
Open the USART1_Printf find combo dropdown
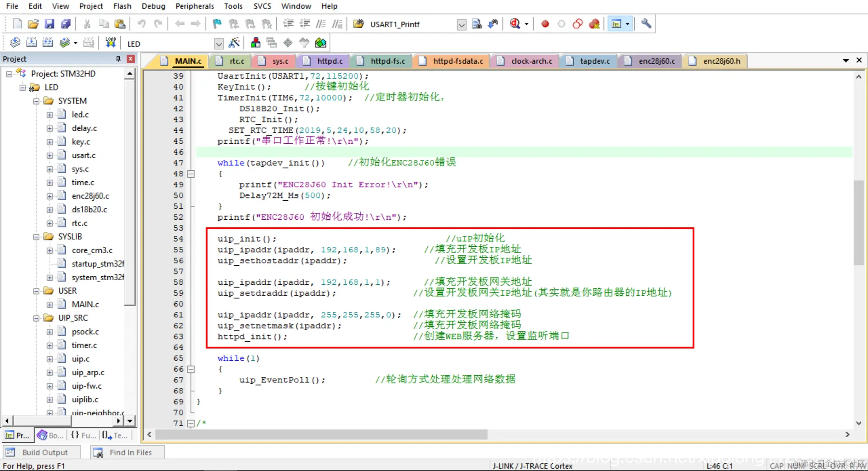pyautogui.click(x=462, y=24)
